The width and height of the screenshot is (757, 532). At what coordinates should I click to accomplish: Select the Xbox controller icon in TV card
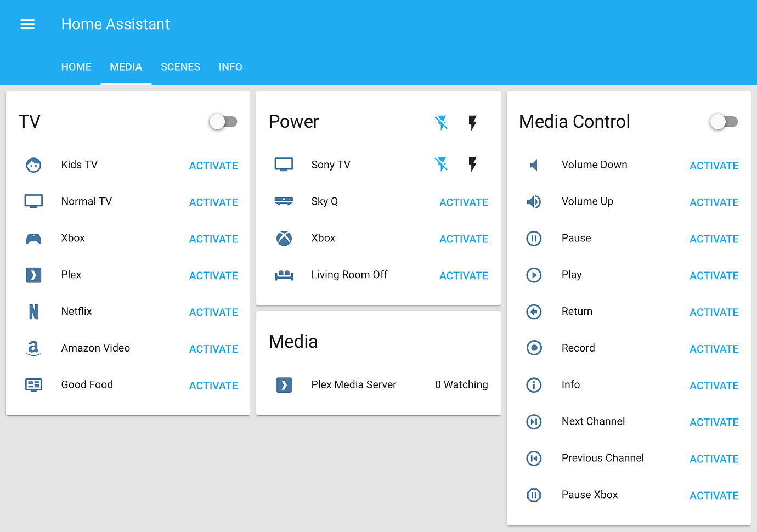point(33,238)
